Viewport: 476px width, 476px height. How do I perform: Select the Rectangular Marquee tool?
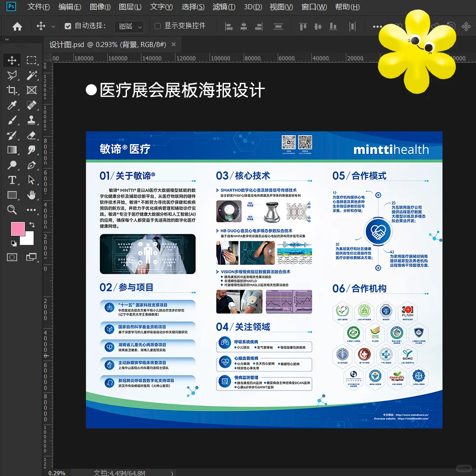[x=31, y=60]
